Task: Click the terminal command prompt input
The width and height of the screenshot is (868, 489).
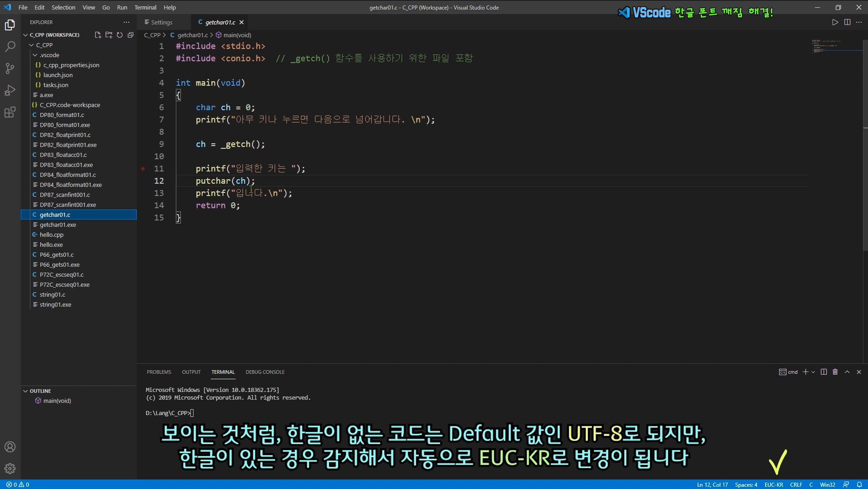Action: (192, 413)
